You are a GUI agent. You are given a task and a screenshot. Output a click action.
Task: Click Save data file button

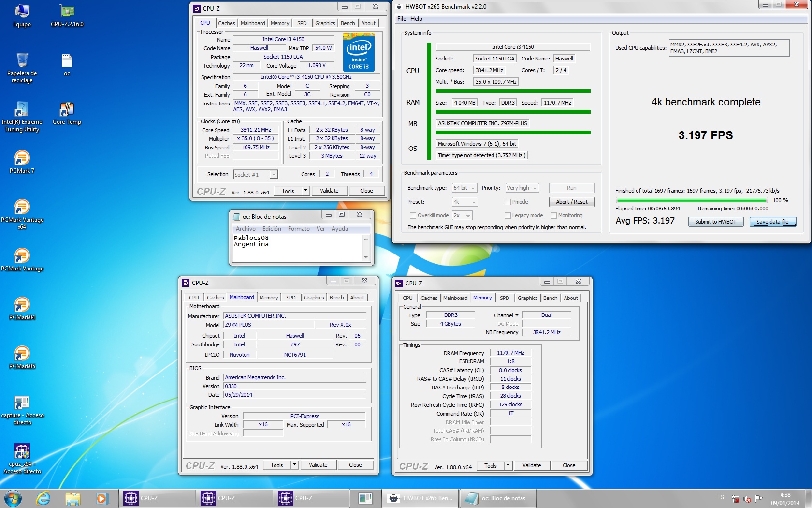point(772,222)
